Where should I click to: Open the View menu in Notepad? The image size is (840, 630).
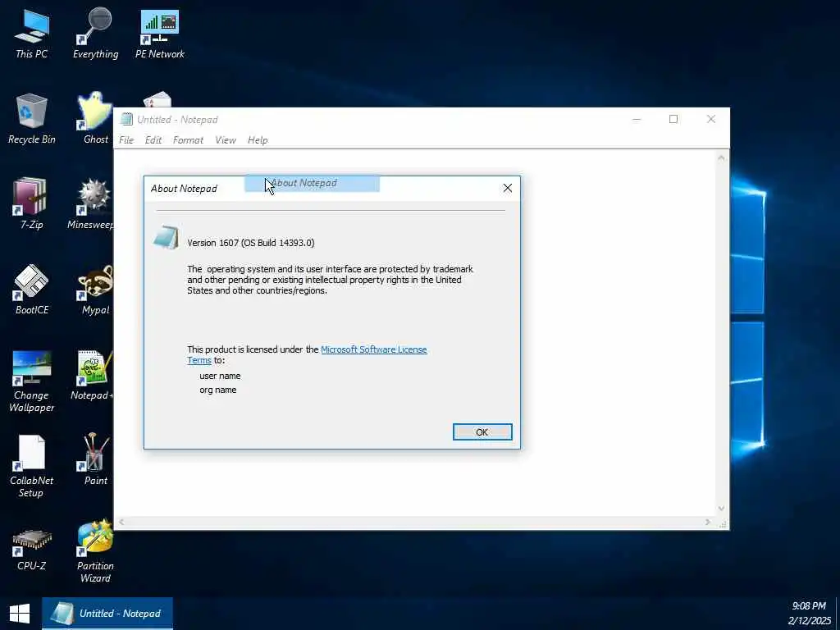click(226, 139)
